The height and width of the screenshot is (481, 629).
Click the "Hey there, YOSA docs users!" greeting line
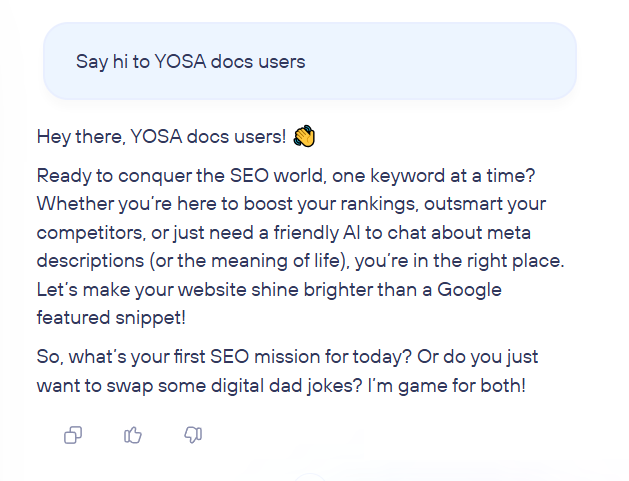161,136
